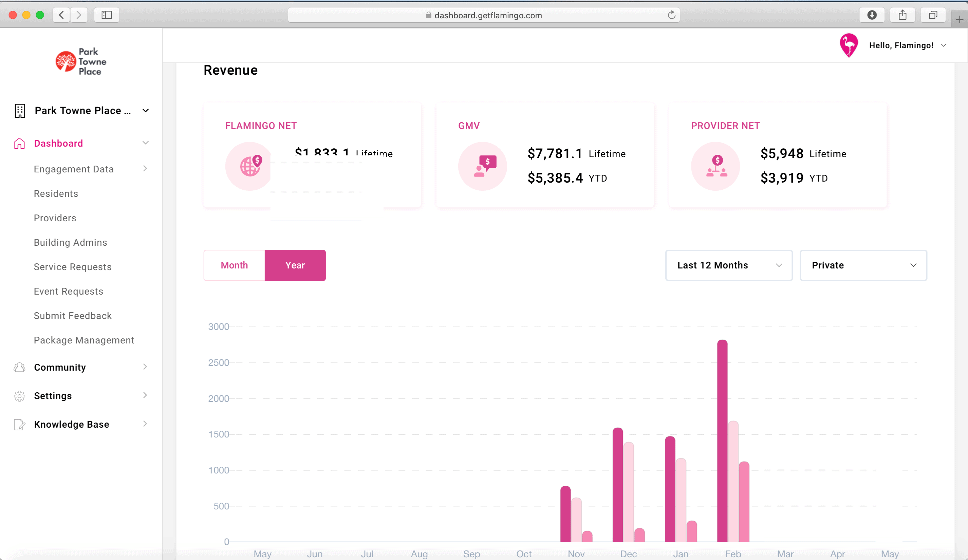The width and height of the screenshot is (968, 560).
Task: Select the Dashboard home icon in sidebar
Action: 19,143
